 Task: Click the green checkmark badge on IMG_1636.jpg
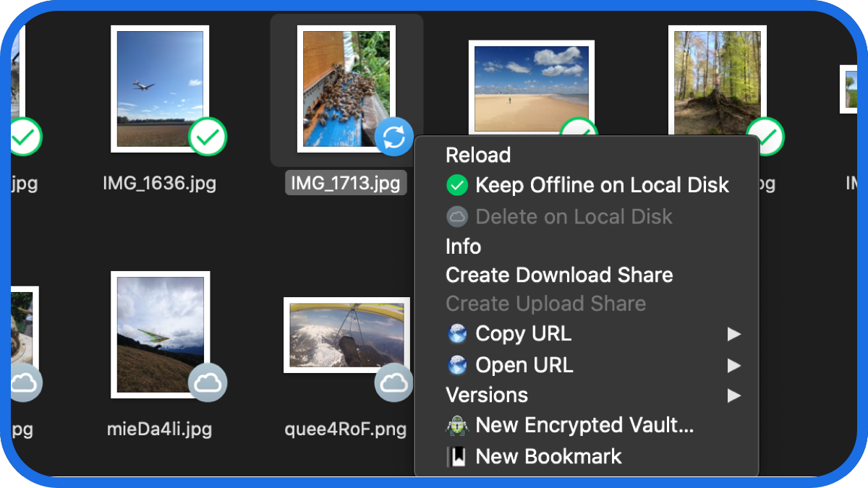click(x=208, y=137)
